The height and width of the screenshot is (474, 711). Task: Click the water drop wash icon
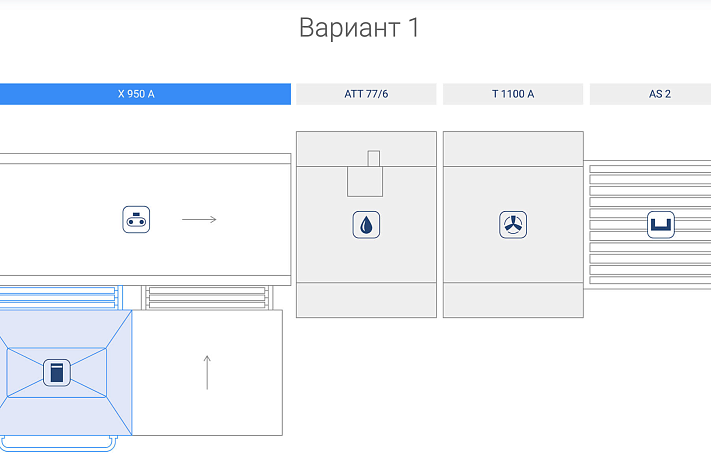pyautogui.click(x=366, y=225)
